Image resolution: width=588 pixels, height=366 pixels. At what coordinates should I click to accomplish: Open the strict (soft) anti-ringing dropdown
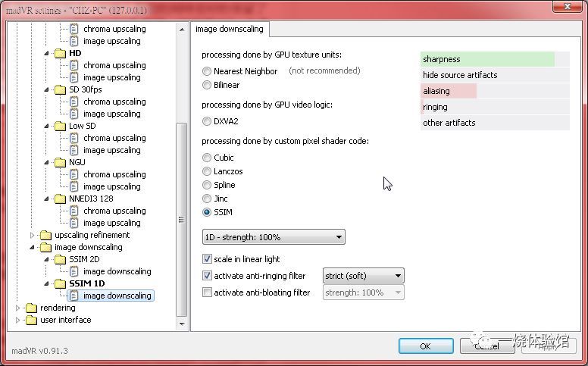[364, 276]
